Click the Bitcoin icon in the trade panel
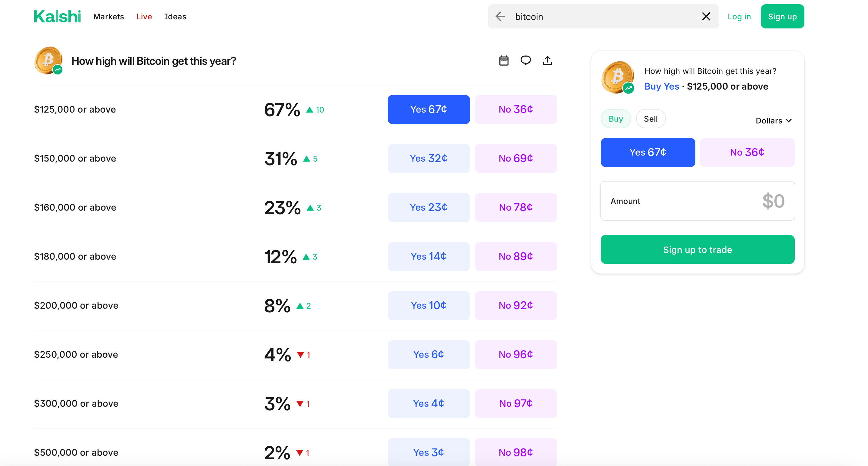Image resolution: width=868 pixels, height=466 pixels. (x=618, y=77)
